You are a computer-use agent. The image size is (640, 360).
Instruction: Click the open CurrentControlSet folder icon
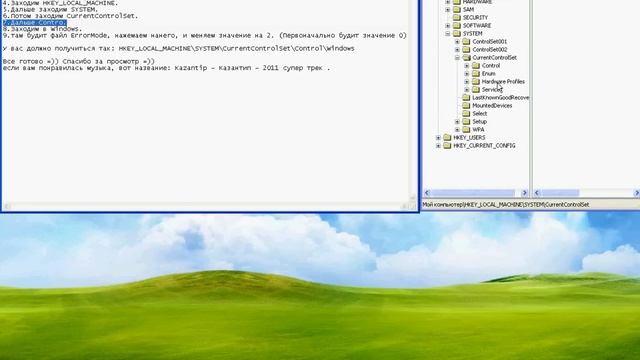pos(467,58)
